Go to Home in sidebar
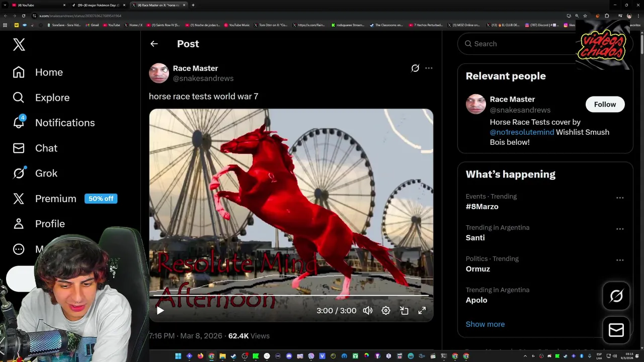This screenshot has height=362, width=644. (x=38, y=72)
